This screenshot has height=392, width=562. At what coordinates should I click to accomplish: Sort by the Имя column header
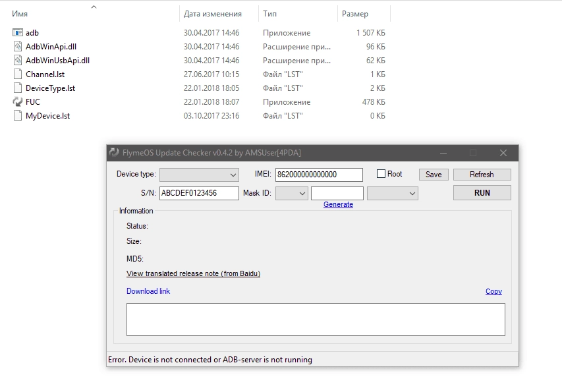click(x=20, y=14)
